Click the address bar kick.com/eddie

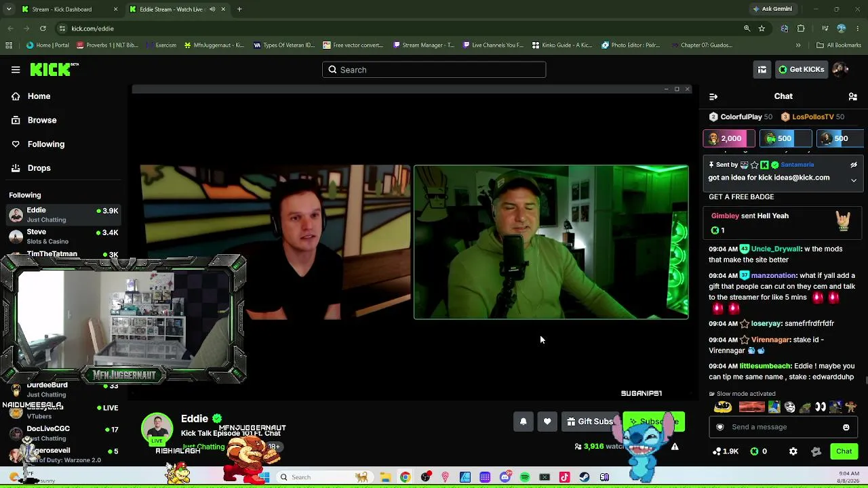point(92,28)
